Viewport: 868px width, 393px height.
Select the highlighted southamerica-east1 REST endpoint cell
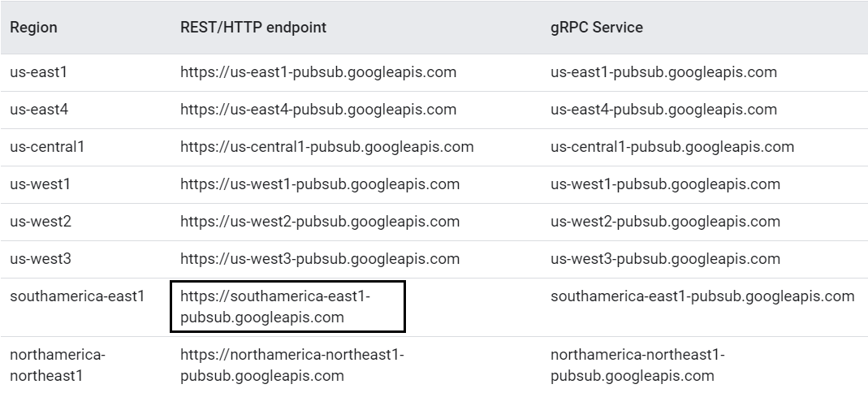click(x=288, y=307)
